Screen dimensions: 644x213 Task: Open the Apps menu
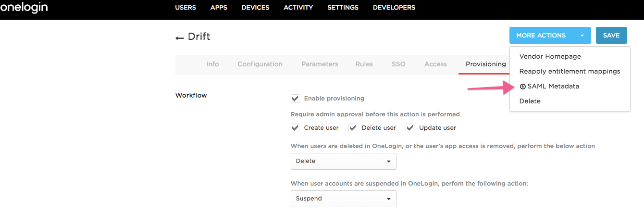pyautogui.click(x=219, y=7)
